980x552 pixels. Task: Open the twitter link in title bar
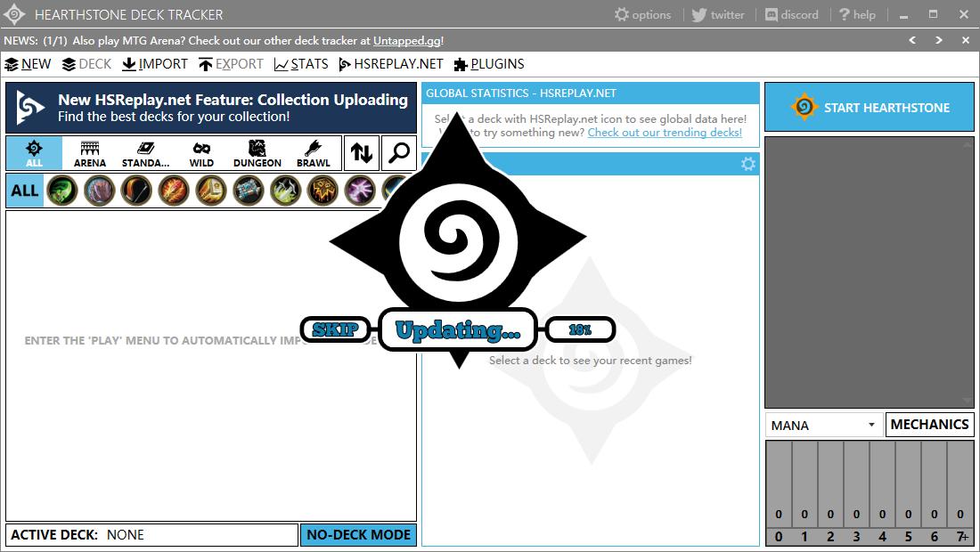click(x=718, y=14)
